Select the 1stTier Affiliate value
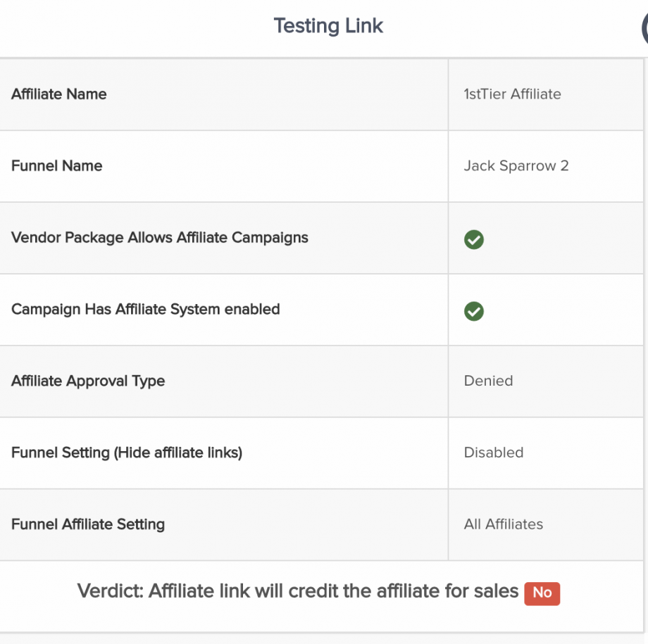 pyautogui.click(x=512, y=94)
